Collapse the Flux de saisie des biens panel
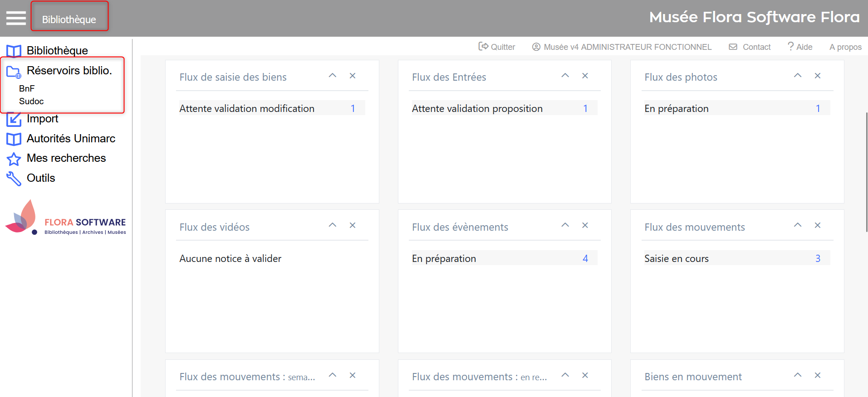 (x=333, y=76)
